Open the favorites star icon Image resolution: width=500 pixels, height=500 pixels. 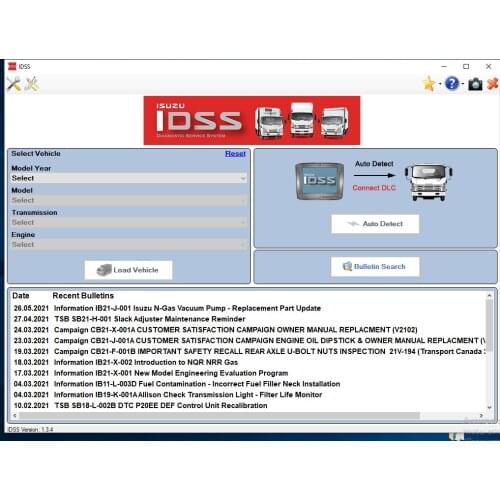pos(429,84)
